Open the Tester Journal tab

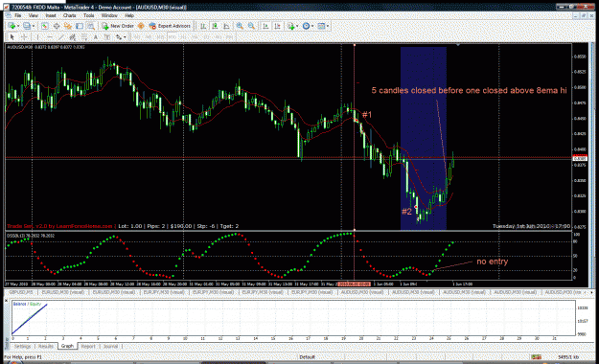[110, 346]
